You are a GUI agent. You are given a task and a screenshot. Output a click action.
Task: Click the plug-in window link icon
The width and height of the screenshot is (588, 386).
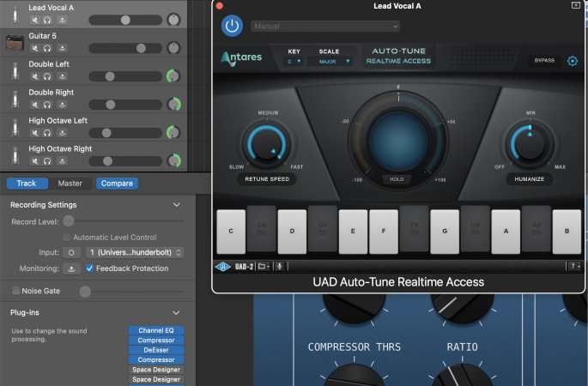[x=576, y=5]
